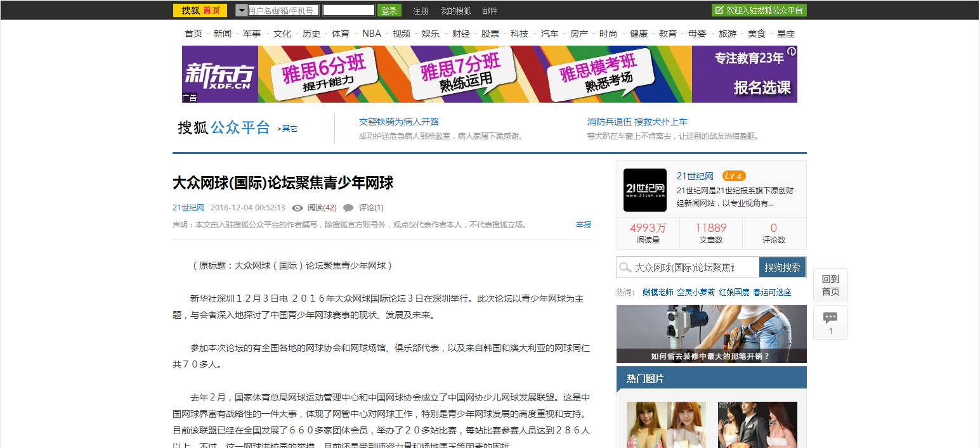Open the 旅游 navigation item
The width and height of the screenshot is (980, 448).
tap(728, 34)
